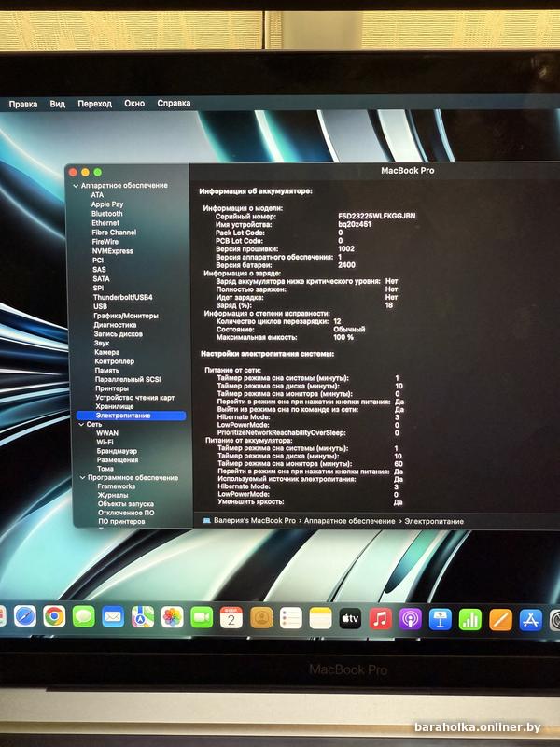The width and height of the screenshot is (560, 747).
Task: Select Графика/Мониторы in the sidebar
Action: pyautogui.click(x=126, y=316)
